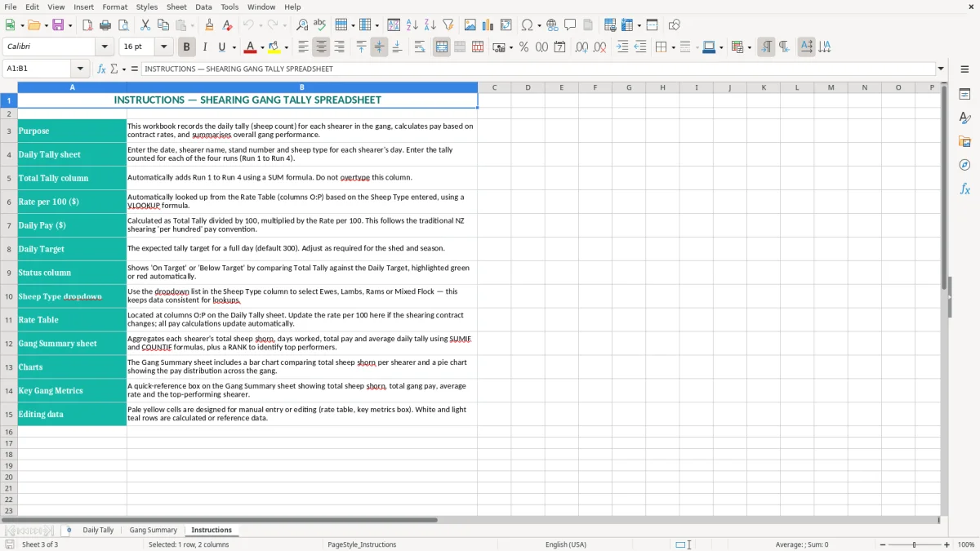Expand the Name Box dropdown
The width and height of the screenshot is (980, 551).
pos(80,69)
